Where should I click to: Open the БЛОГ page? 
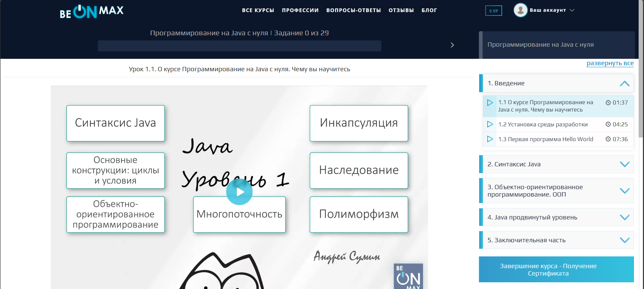click(x=429, y=10)
